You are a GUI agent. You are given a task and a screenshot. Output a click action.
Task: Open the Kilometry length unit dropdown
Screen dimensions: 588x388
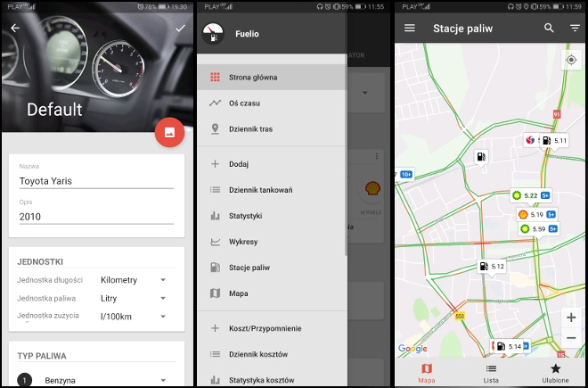[x=133, y=280]
